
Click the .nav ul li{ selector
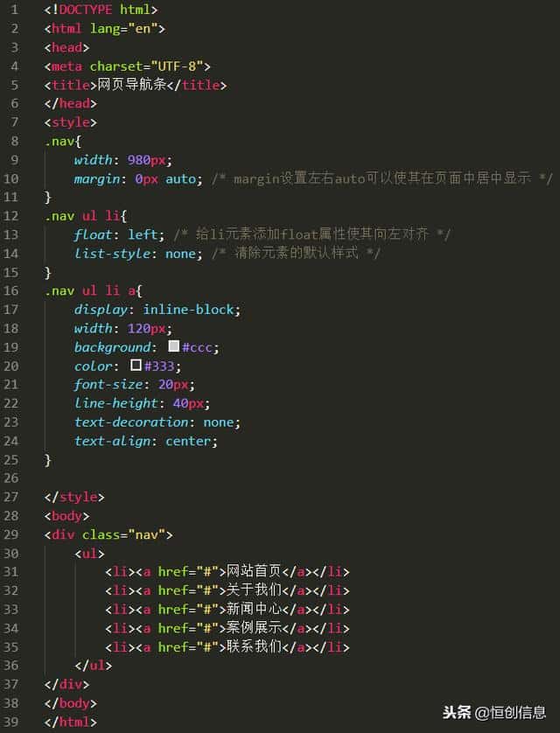point(86,216)
